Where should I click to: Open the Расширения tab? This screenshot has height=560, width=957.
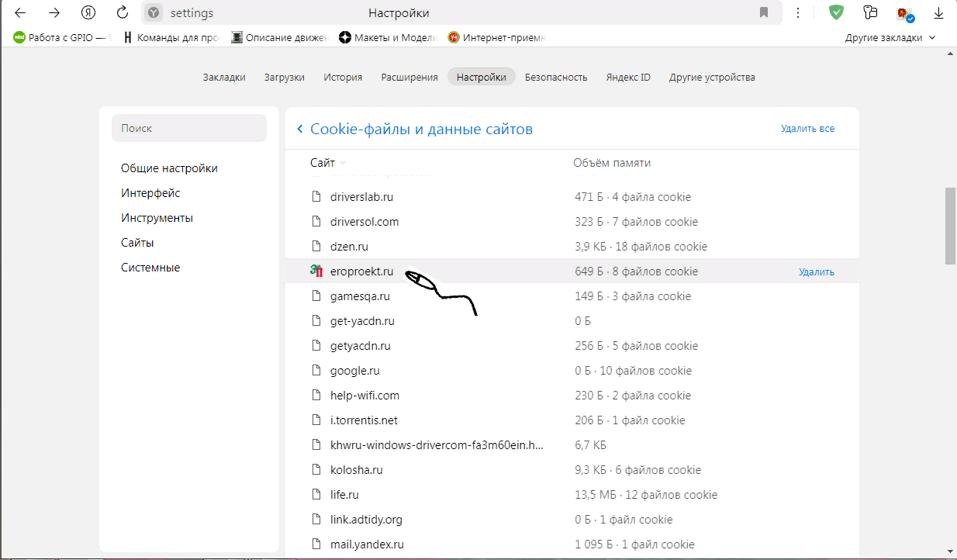pos(409,77)
